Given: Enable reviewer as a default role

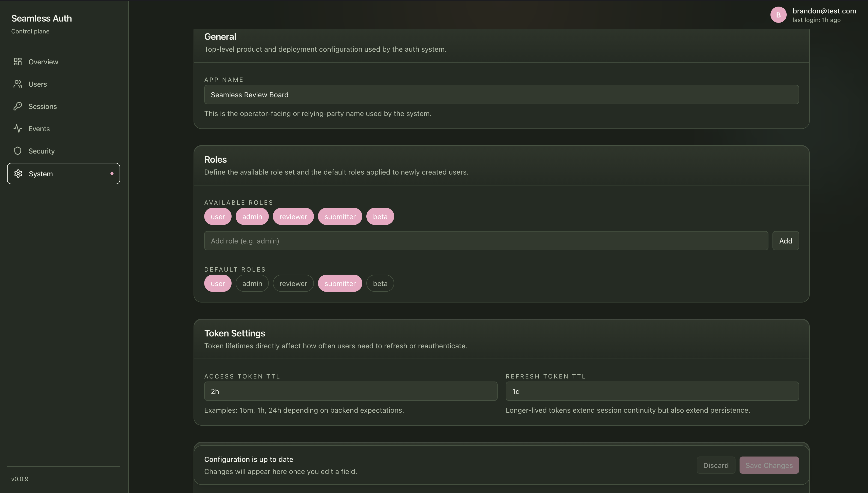Looking at the screenshot, I should 293,283.
